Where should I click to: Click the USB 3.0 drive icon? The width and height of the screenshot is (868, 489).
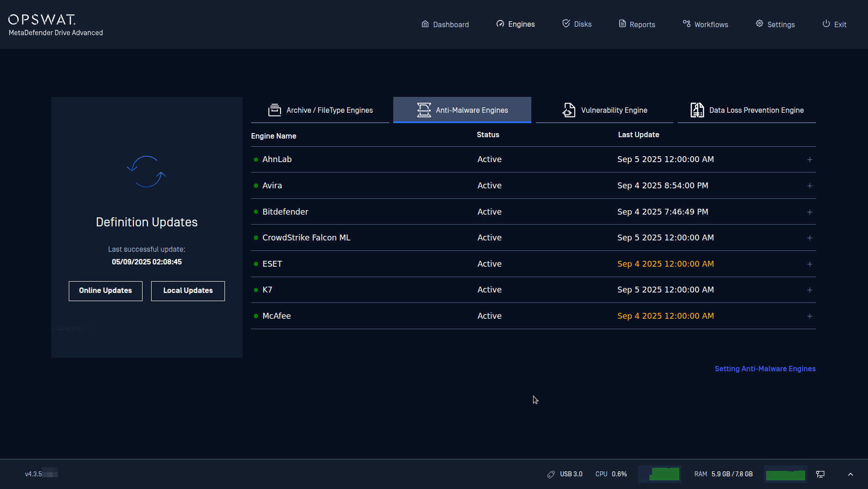point(551,474)
